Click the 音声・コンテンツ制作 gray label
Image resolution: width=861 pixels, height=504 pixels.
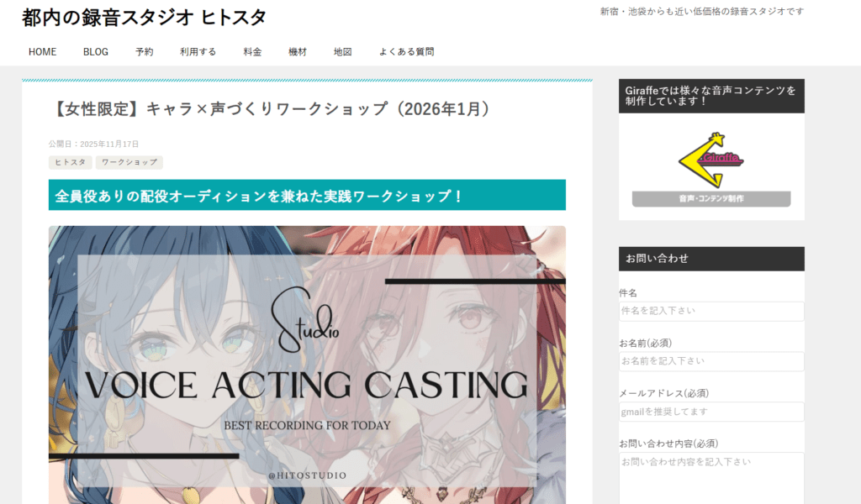pyautogui.click(x=711, y=198)
